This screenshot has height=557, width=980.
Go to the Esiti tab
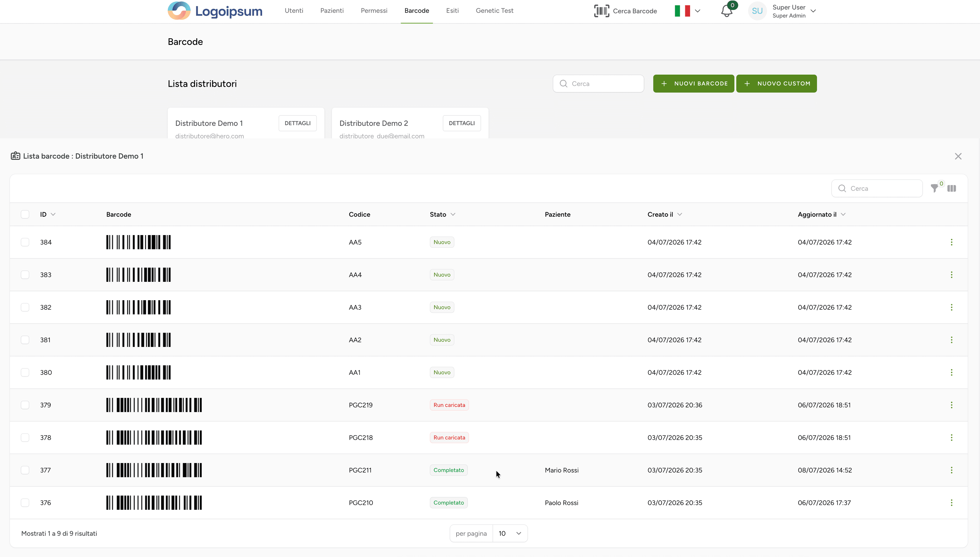click(x=452, y=11)
